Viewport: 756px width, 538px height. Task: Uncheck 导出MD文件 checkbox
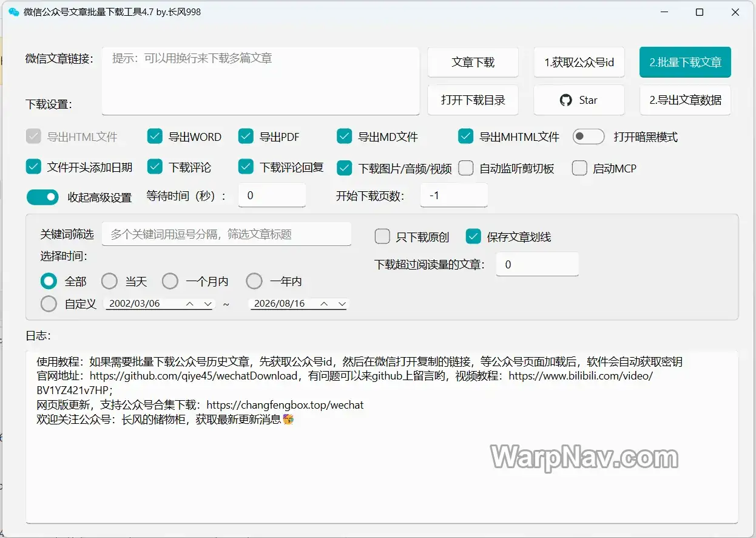(x=345, y=137)
